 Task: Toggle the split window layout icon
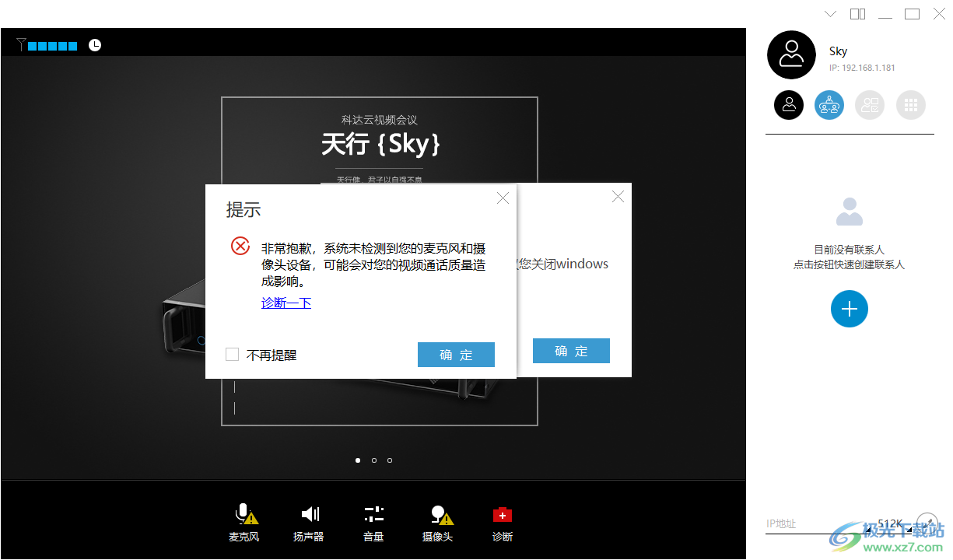857,14
